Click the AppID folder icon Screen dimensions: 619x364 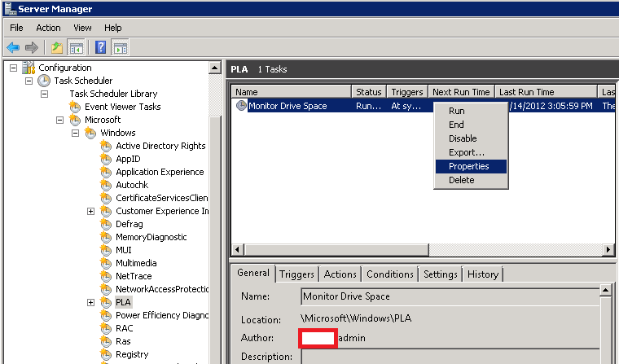[106, 159]
